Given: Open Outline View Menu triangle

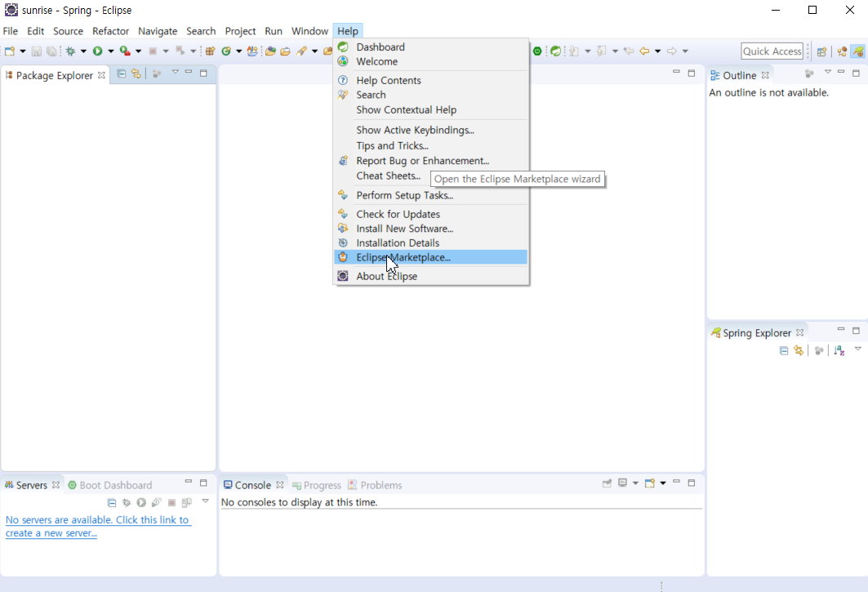Looking at the screenshot, I should (x=828, y=72).
